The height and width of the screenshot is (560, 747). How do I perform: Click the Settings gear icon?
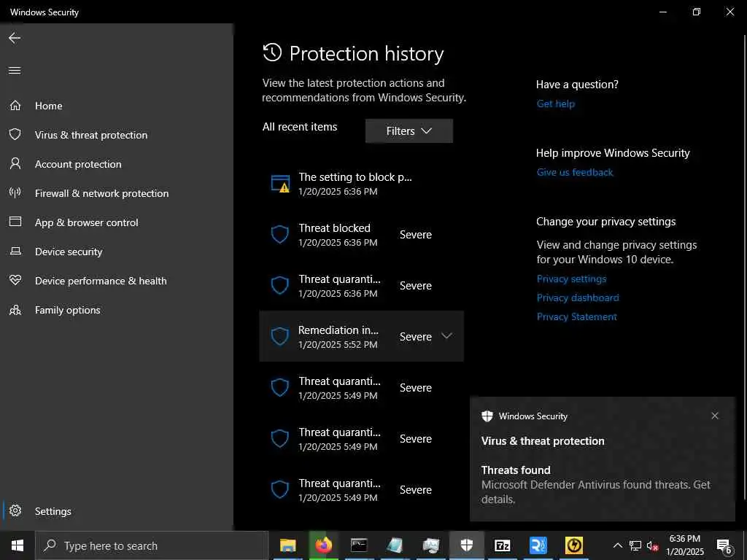[15, 511]
